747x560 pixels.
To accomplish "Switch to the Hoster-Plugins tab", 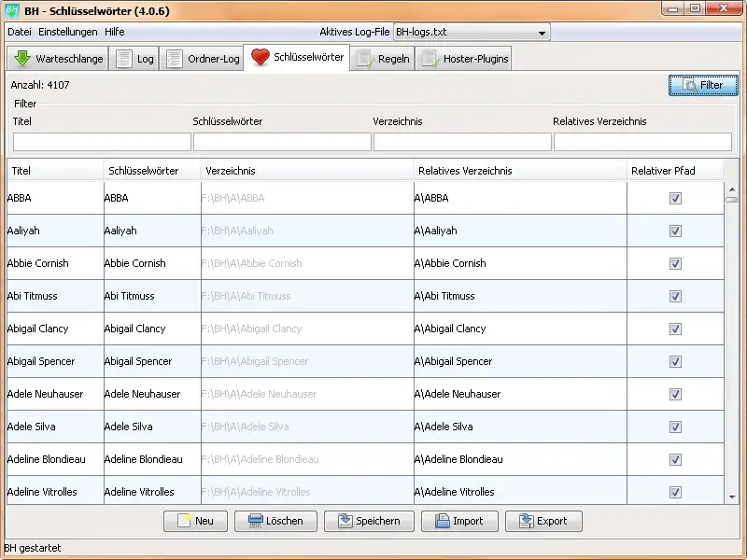I will click(463, 59).
